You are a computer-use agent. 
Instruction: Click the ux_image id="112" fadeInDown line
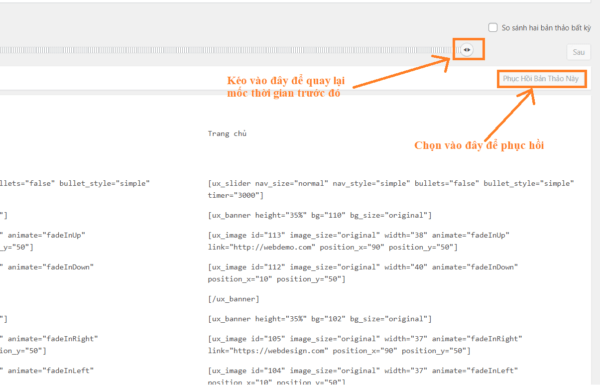[x=363, y=273]
